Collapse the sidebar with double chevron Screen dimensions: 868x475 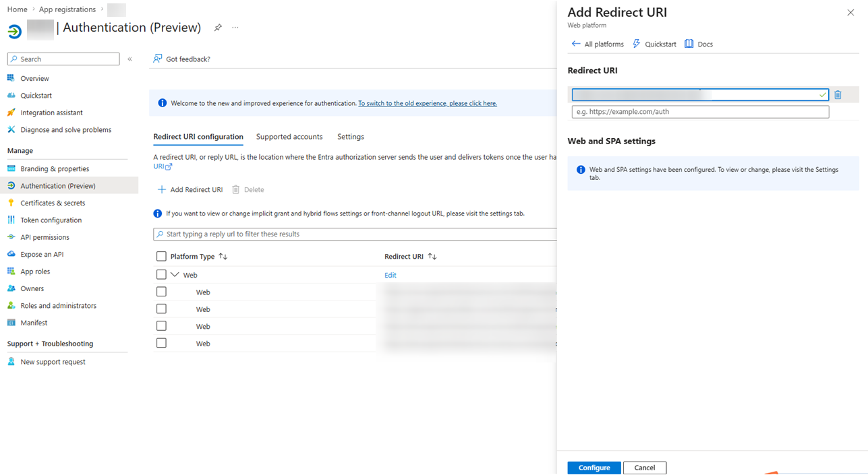click(130, 59)
